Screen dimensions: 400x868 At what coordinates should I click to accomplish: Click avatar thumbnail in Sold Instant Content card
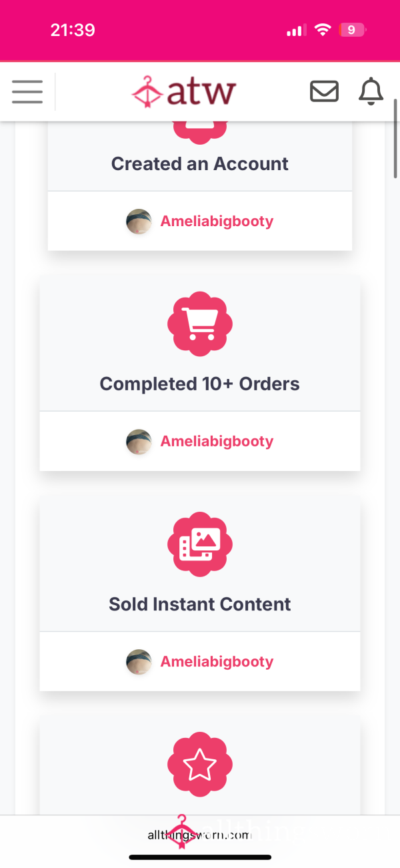pos(139,662)
